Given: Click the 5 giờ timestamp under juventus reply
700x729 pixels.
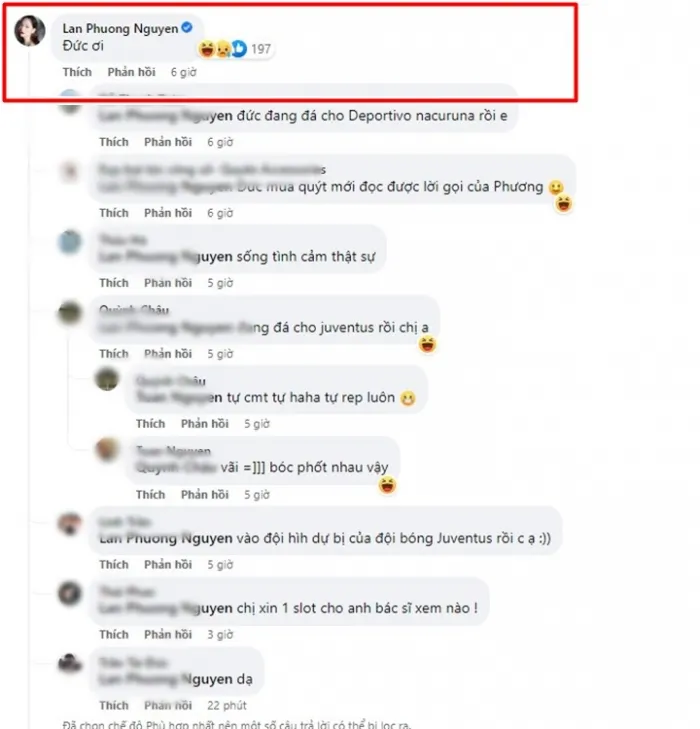Looking at the screenshot, I should click(x=220, y=354).
